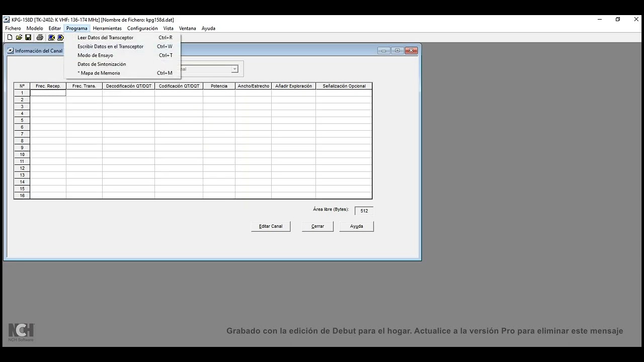Open the Herramientas menu
This screenshot has height=362, width=644.
pyautogui.click(x=107, y=28)
